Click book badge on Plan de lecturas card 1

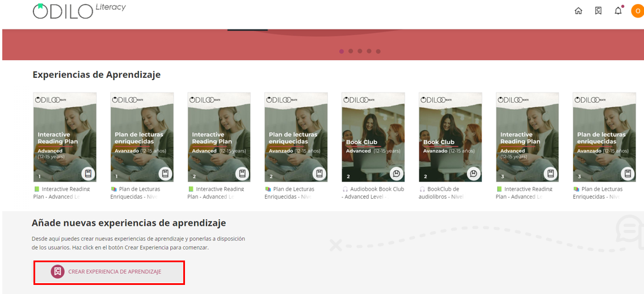pyautogui.click(x=165, y=174)
